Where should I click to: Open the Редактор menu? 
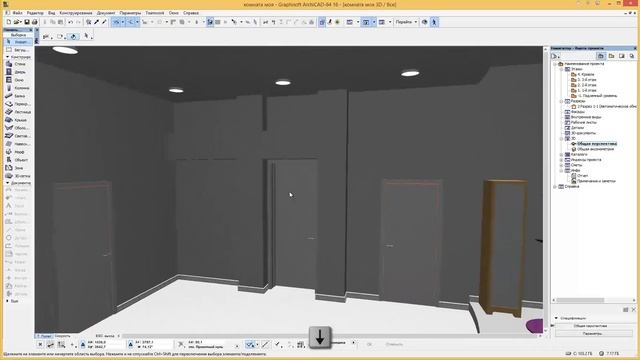[x=35, y=13]
